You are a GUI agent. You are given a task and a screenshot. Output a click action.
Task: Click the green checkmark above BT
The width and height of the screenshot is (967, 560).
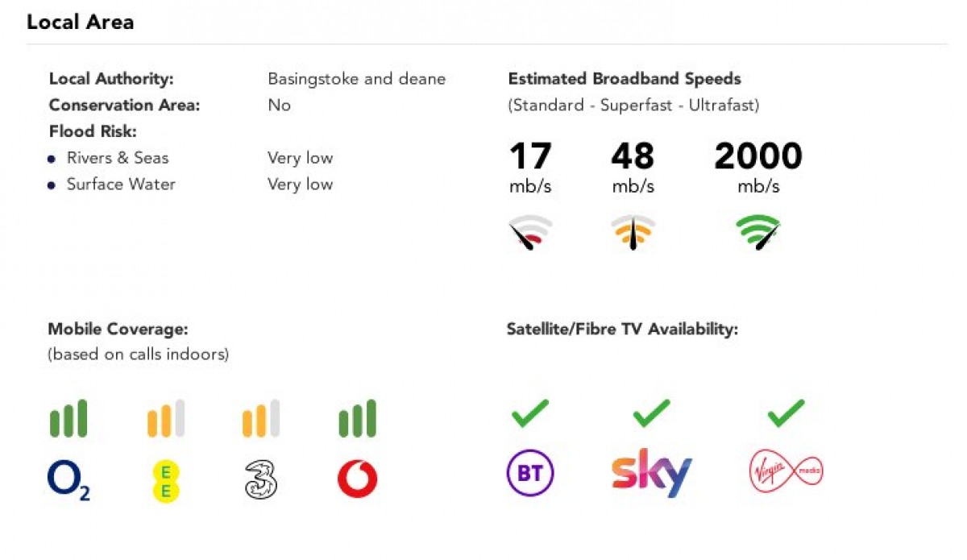tap(530, 413)
